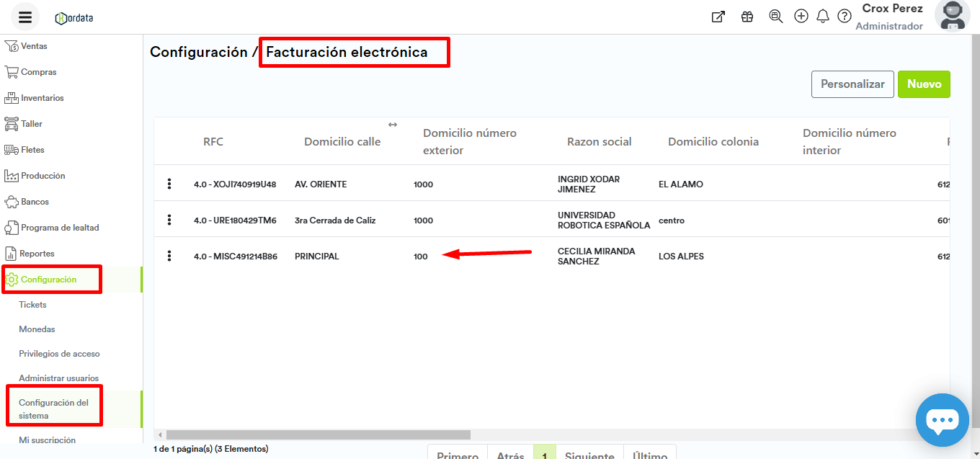Click the horizontal scrollbar below the table
980x459 pixels.
317,435
